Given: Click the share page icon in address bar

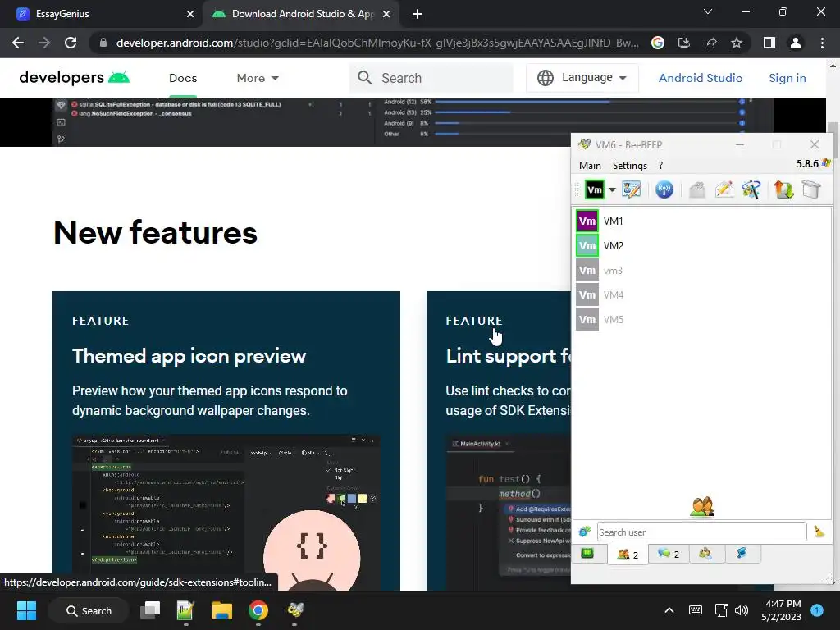Looking at the screenshot, I should pos(710,43).
